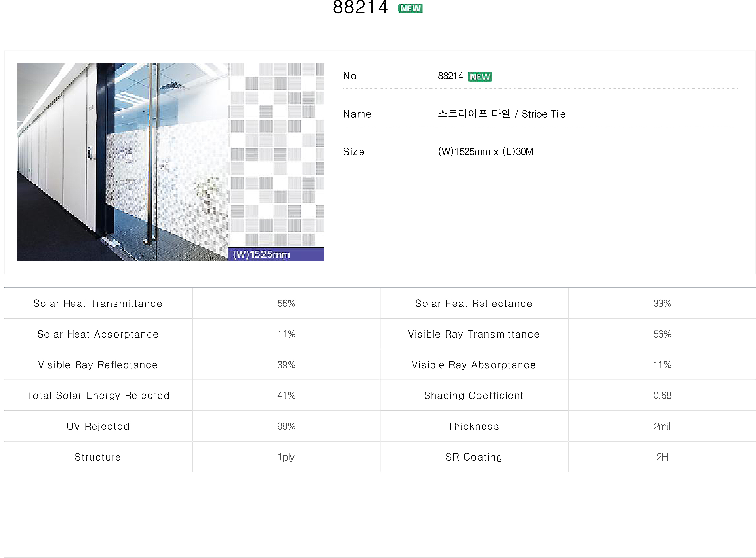
Task: Click the Thickness label
Action: pos(474,426)
